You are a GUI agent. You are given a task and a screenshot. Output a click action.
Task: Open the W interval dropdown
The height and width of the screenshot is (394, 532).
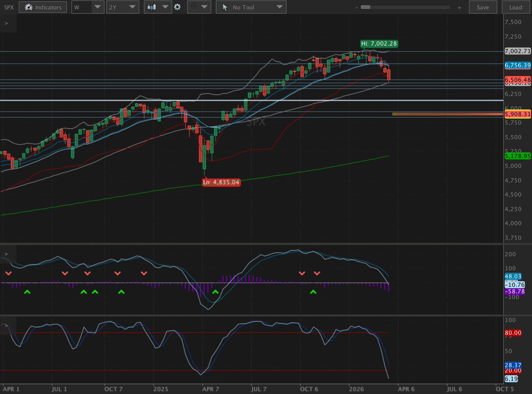(x=89, y=7)
